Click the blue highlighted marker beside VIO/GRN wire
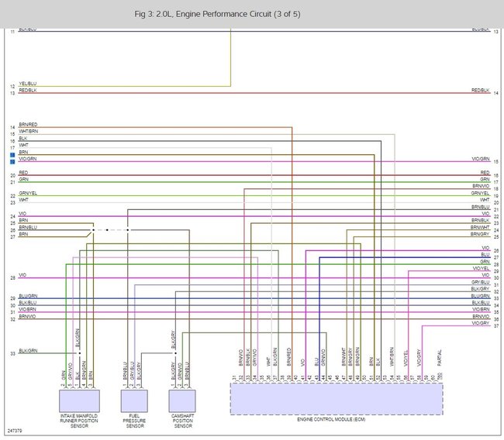504x440 pixels. (x=12, y=162)
